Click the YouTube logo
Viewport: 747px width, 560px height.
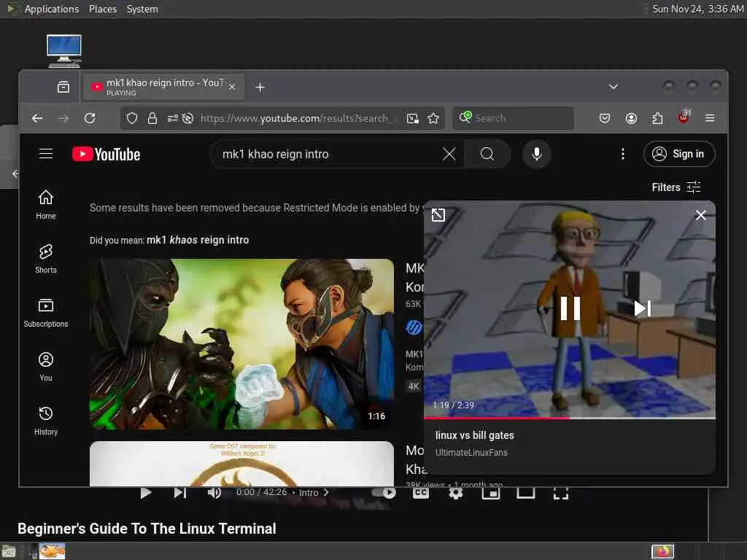click(x=107, y=155)
